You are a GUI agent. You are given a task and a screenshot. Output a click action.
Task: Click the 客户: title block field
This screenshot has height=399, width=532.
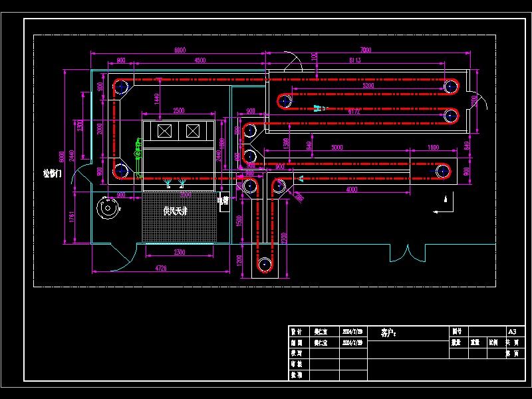(x=388, y=333)
